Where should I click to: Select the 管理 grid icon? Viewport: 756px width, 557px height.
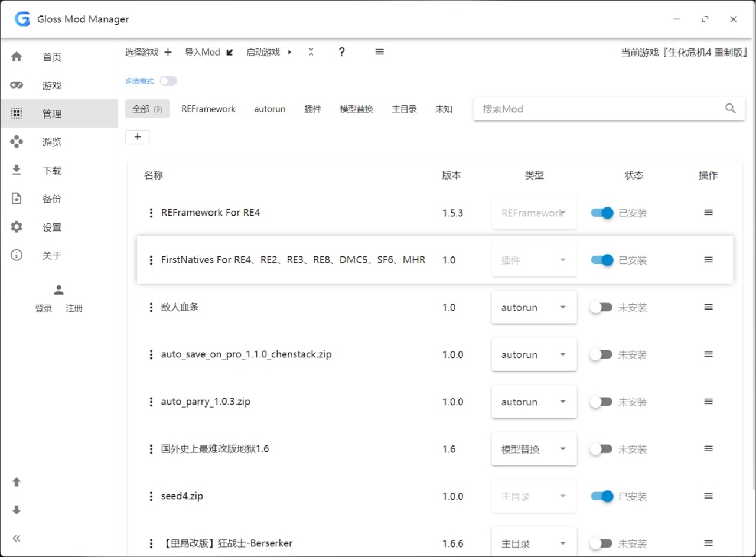pos(17,113)
